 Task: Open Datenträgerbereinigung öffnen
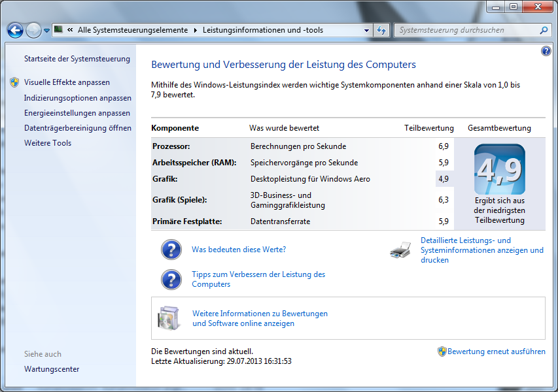pyautogui.click(x=78, y=128)
